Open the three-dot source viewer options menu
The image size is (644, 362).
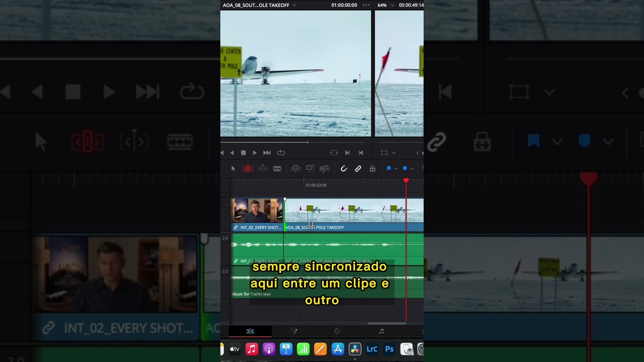point(366,5)
